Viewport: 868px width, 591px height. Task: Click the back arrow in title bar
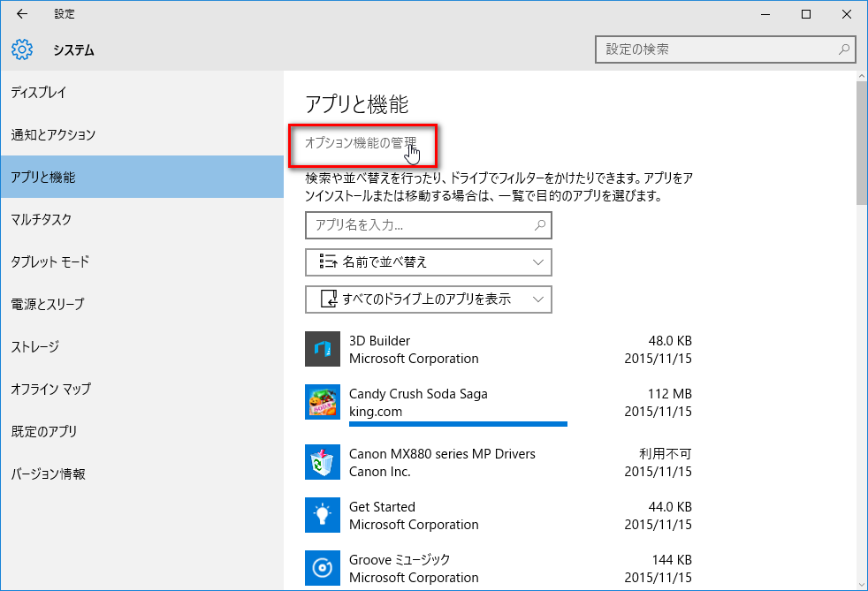tap(21, 14)
